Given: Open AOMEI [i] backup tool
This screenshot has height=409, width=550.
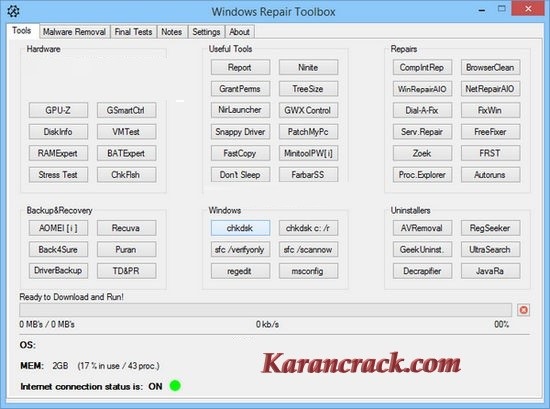Looking at the screenshot, I should point(58,228).
